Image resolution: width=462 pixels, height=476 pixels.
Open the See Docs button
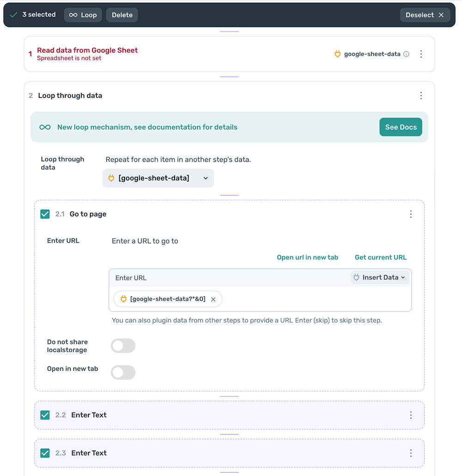coord(401,127)
